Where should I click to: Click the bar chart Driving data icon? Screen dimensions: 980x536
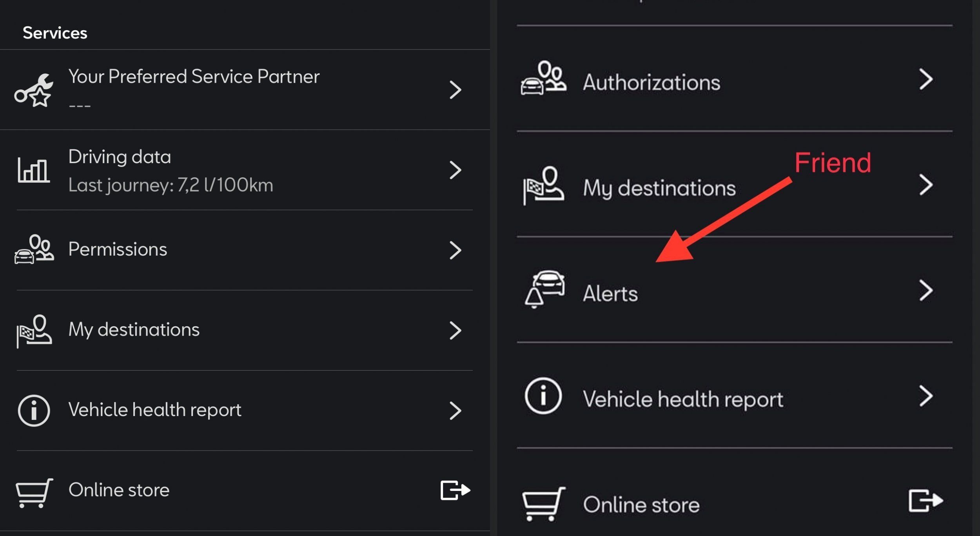point(33,170)
